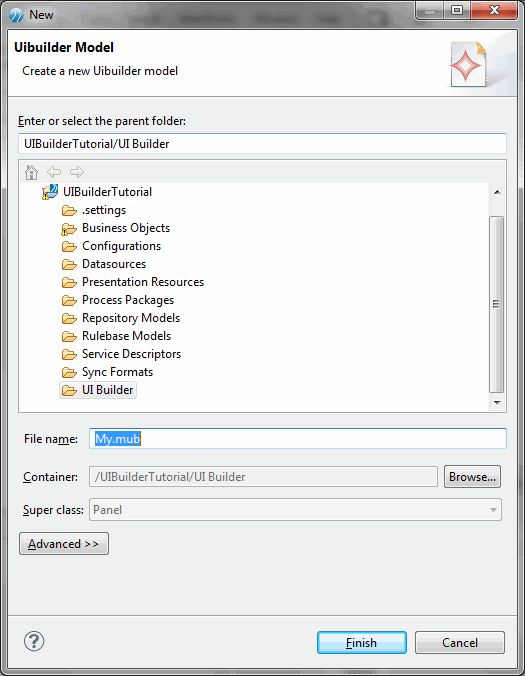Select Datasources in the tree
Image resolution: width=525 pixels, height=676 pixels.
click(114, 264)
